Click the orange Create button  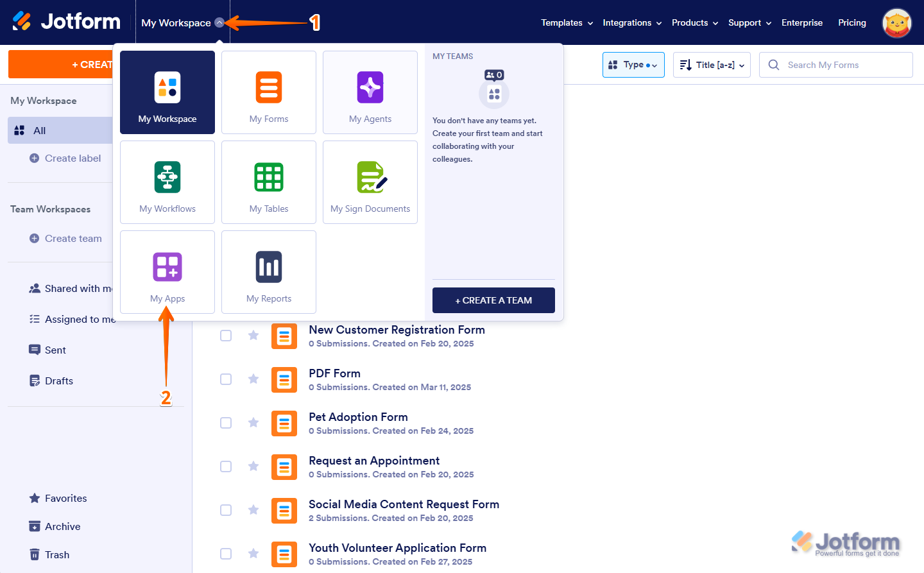(61, 65)
